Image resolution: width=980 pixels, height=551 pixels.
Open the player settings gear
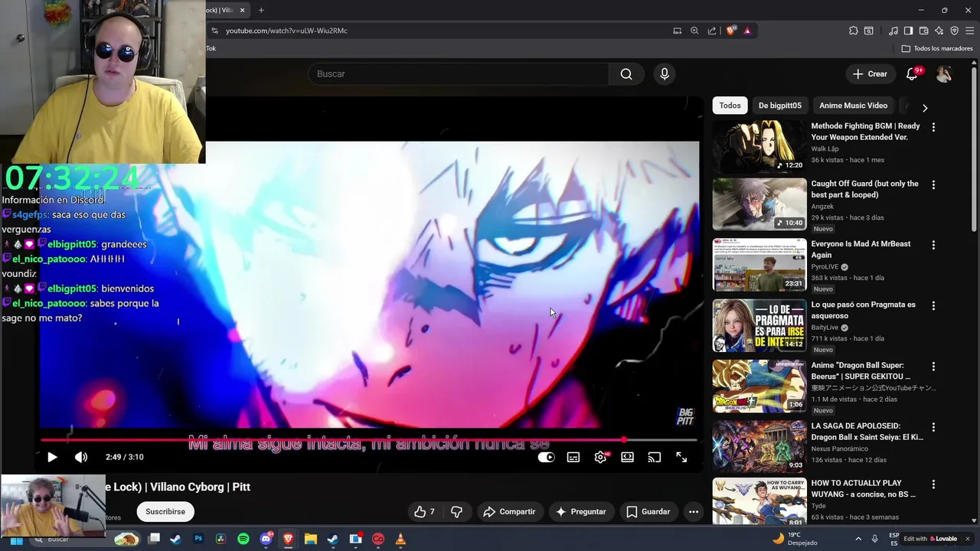(601, 457)
